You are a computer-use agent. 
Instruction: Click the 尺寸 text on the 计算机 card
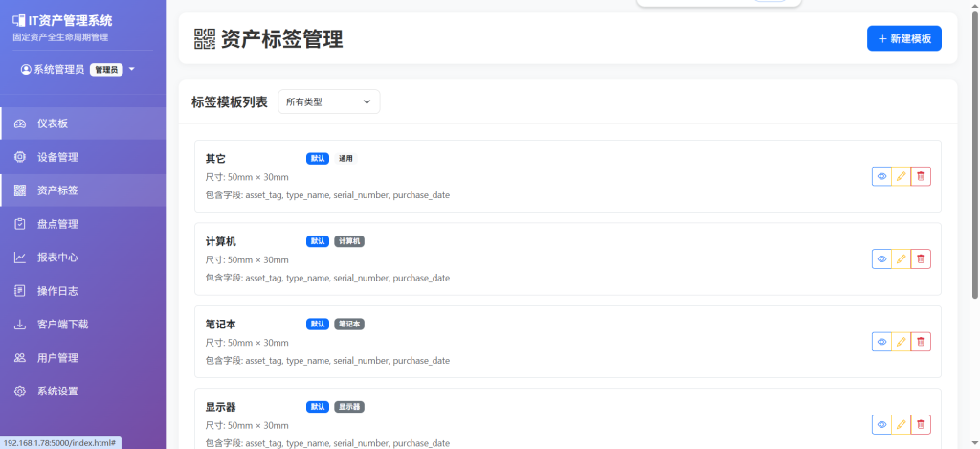247,260
